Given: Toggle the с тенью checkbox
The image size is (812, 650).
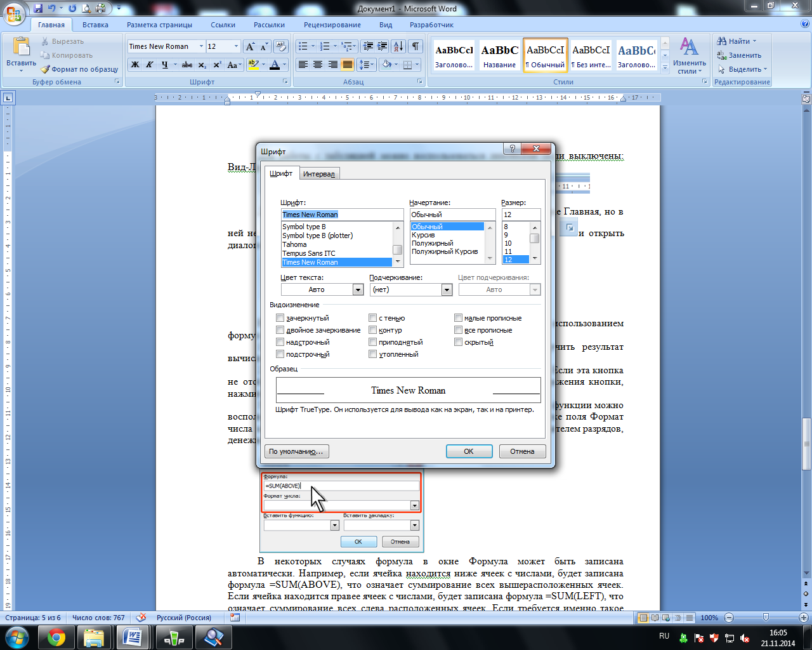Looking at the screenshot, I should pyautogui.click(x=372, y=318).
